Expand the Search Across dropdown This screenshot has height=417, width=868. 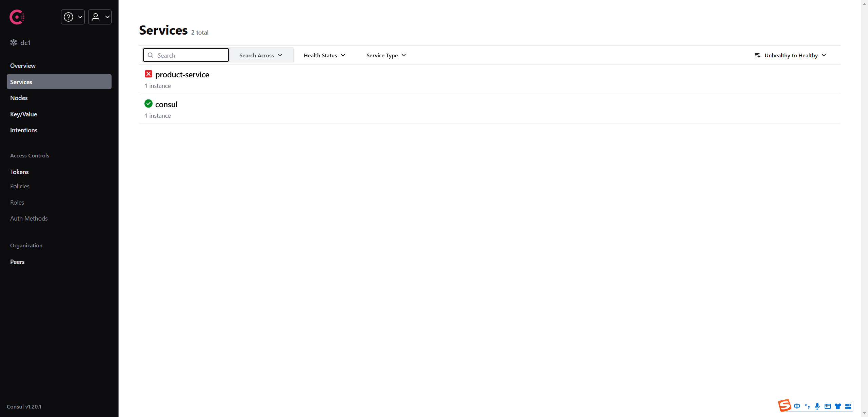(261, 55)
